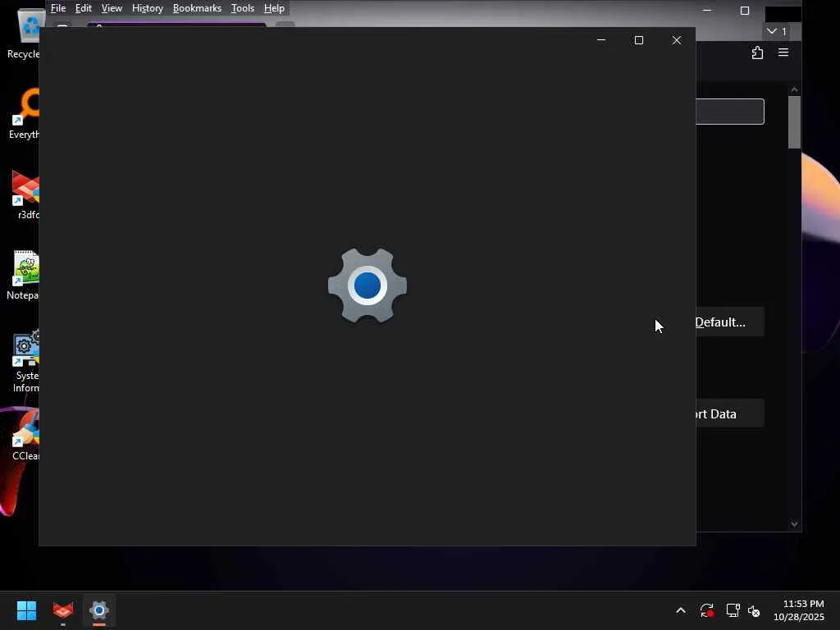
Task: Select the System Information desktop shortcut
Action: [x=25, y=361]
